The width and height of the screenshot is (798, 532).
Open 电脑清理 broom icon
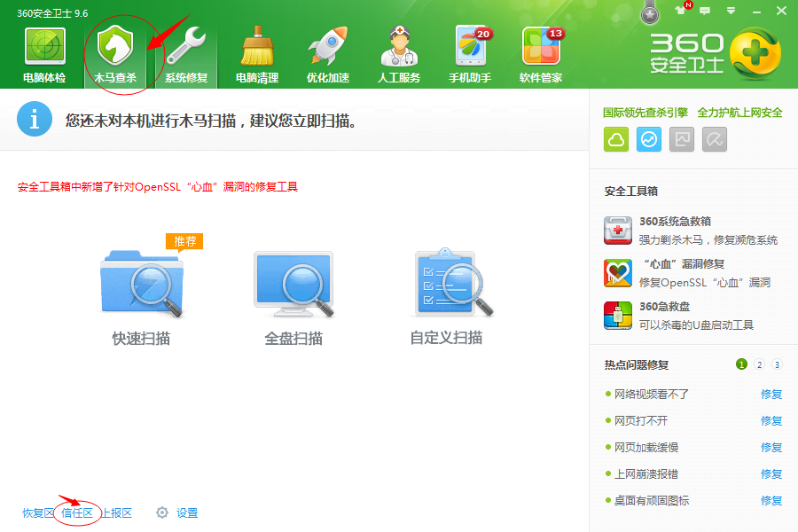(257, 49)
